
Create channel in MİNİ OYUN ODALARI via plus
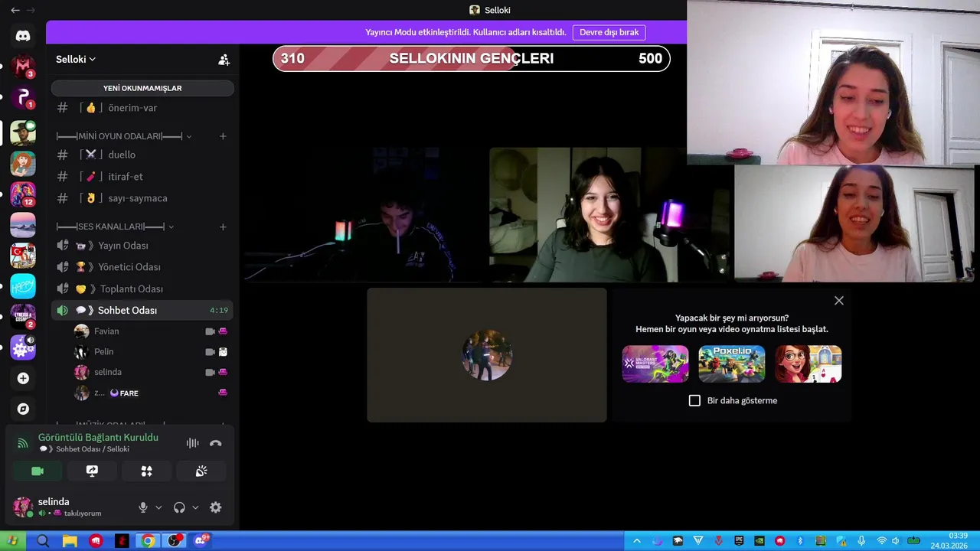point(223,136)
